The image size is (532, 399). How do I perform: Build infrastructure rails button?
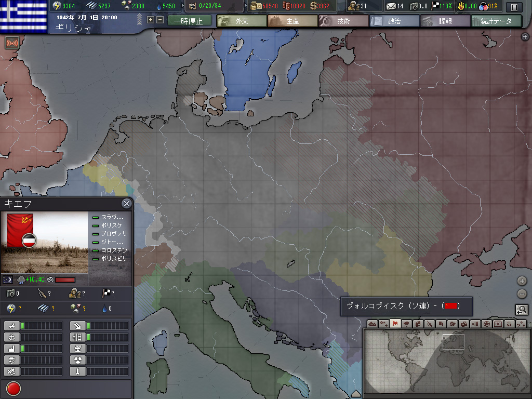point(78,337)
